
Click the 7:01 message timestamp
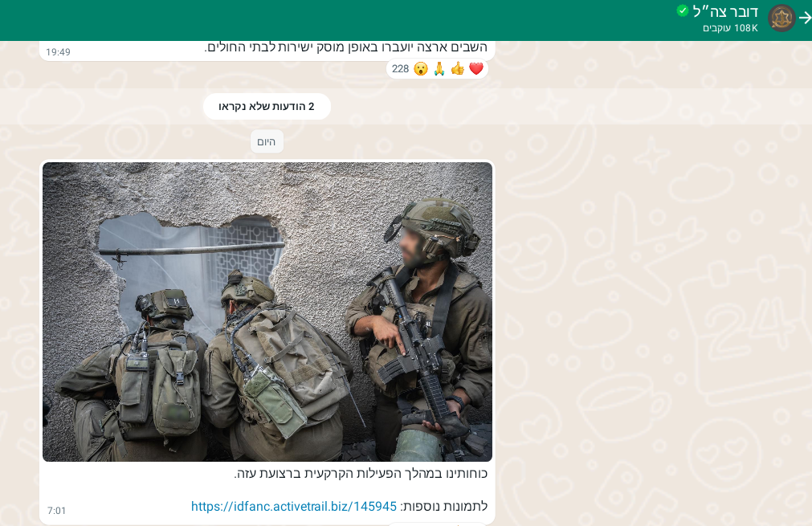[x=56, y=511]
